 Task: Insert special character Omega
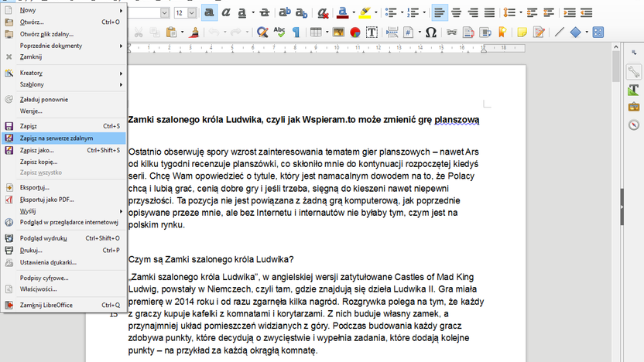(431, 32)
